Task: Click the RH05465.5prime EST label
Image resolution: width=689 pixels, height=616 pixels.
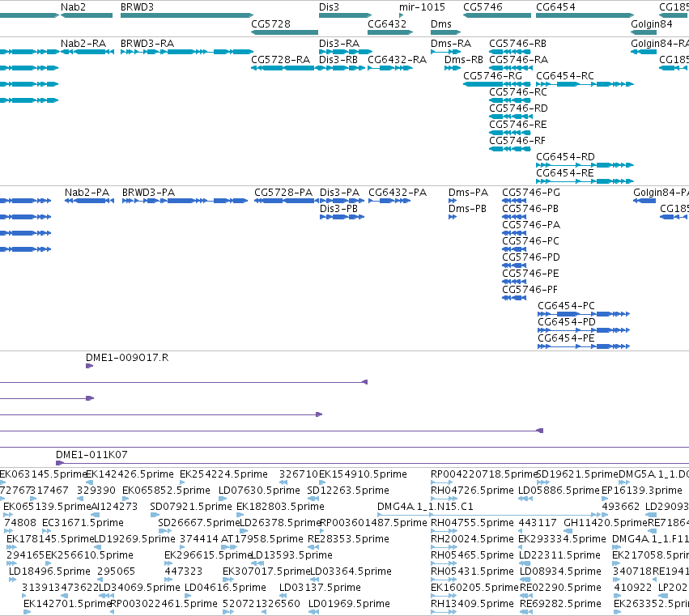Action: [x=472, y=555]
